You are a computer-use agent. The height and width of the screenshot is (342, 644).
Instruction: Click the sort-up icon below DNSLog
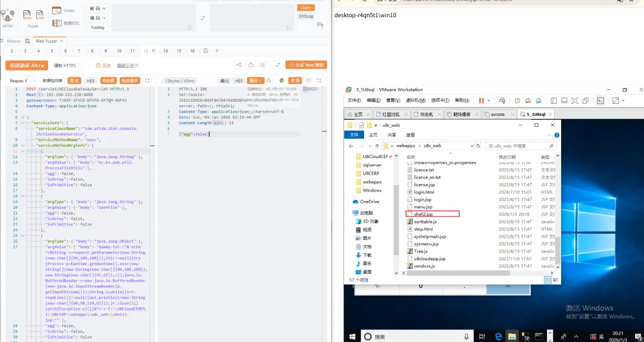coord(320,26)
